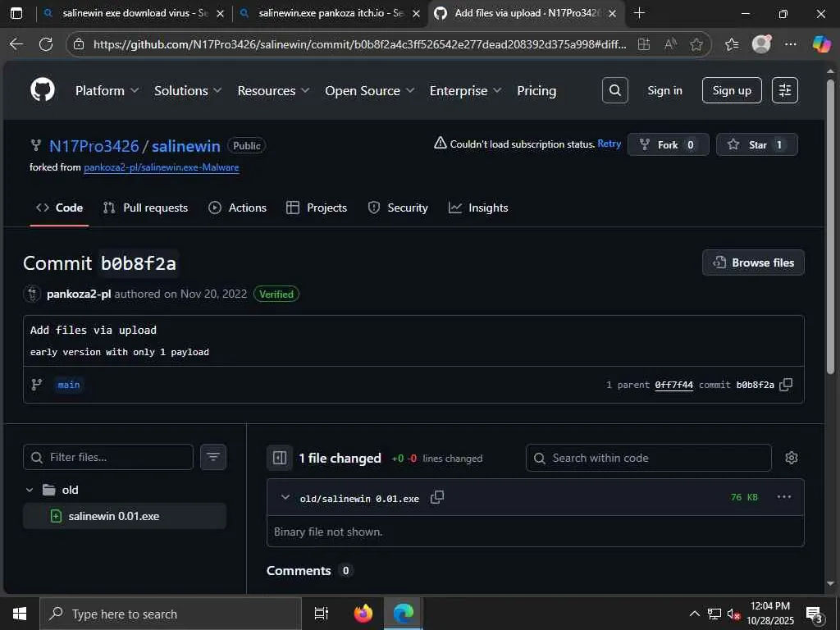Click the Windows taskbar search box
840x630 pixels.
(171, 614)
